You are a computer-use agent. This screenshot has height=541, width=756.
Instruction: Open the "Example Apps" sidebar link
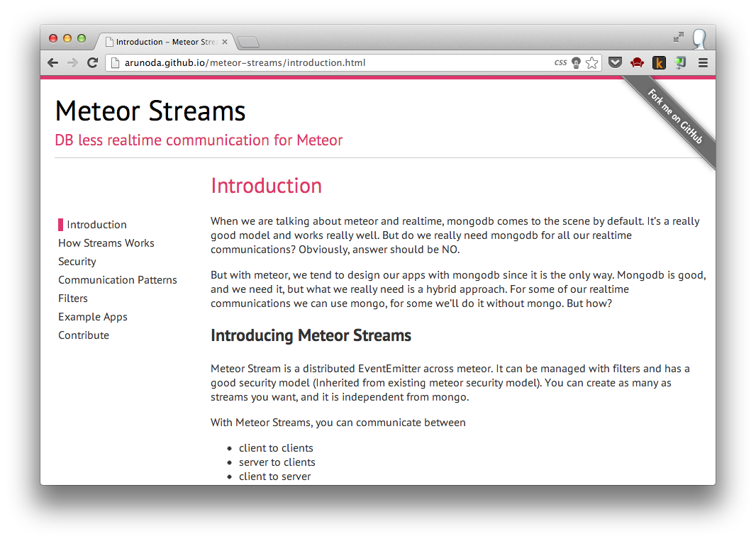[x=93, y=316]
